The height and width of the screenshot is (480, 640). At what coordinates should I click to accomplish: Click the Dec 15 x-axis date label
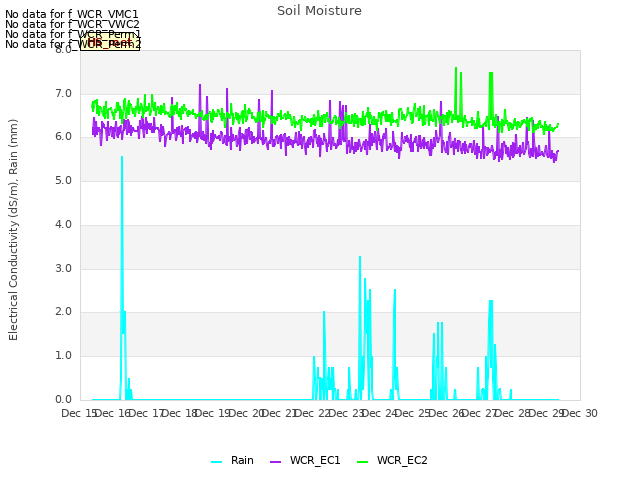click(x=78, y=413)
